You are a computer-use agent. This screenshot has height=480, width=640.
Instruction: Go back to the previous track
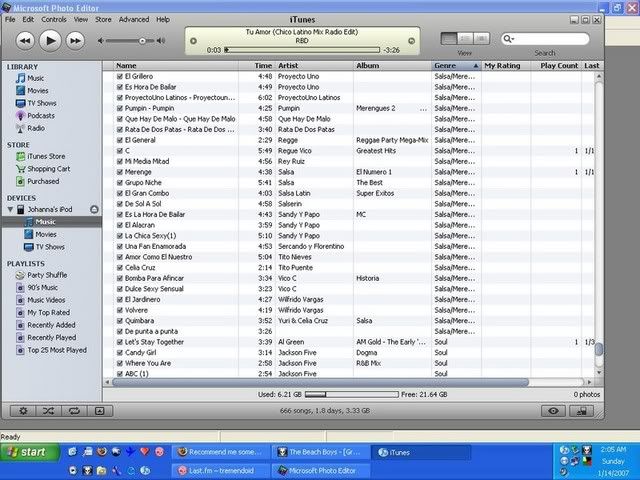click(25, 41)
